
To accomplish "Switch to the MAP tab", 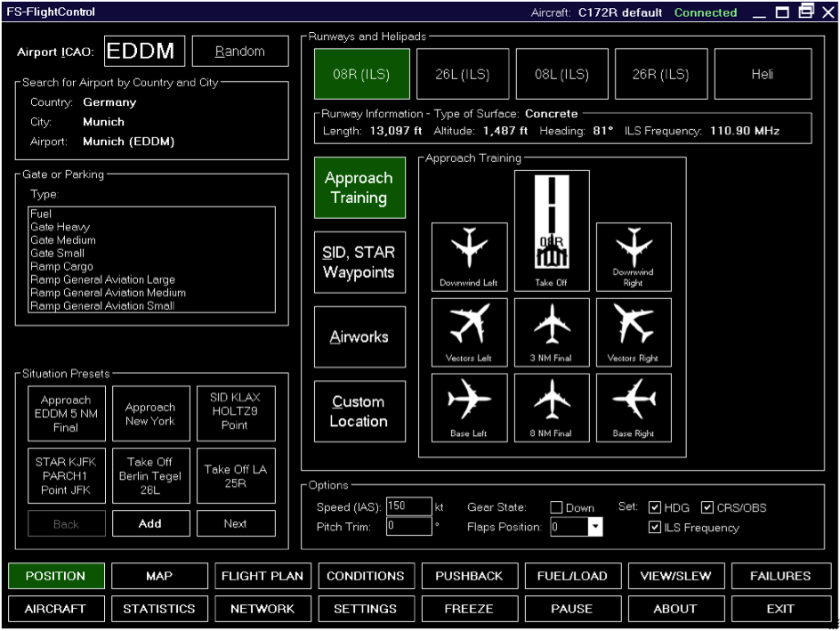I will click(x=160, y=577).
